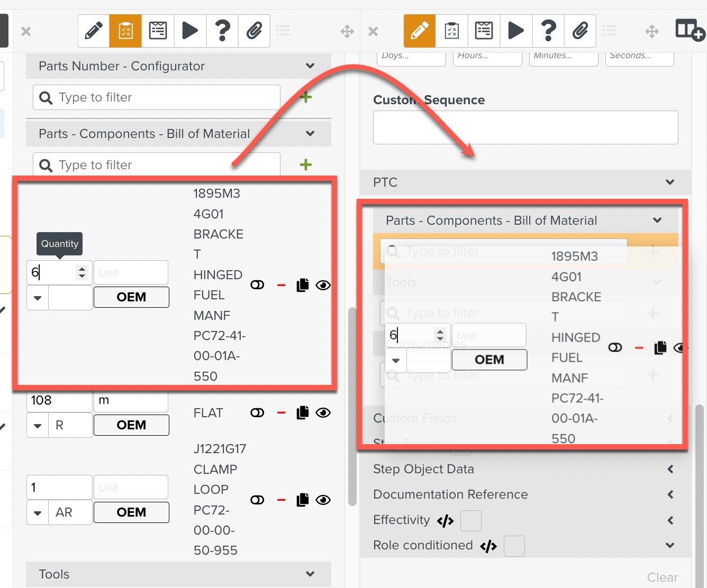Add a new column panel icon
This screenshot has height=588, width=707.
[x=690, y=30]
